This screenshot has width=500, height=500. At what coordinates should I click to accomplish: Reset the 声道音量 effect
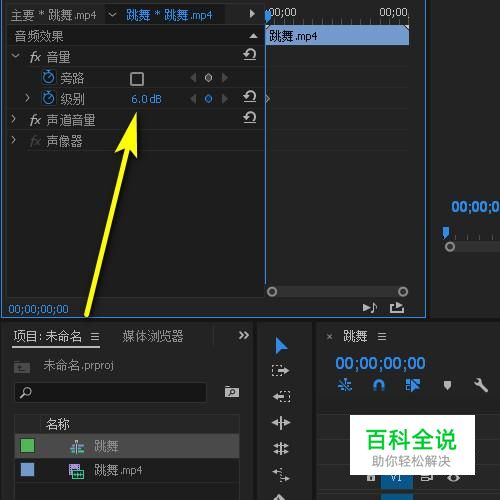point(250,117)
